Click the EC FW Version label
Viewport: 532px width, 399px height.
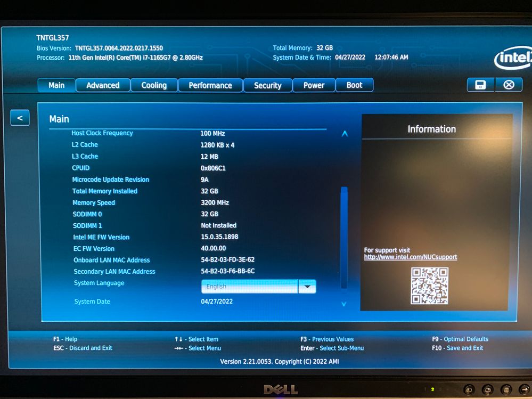click(94, 248)
